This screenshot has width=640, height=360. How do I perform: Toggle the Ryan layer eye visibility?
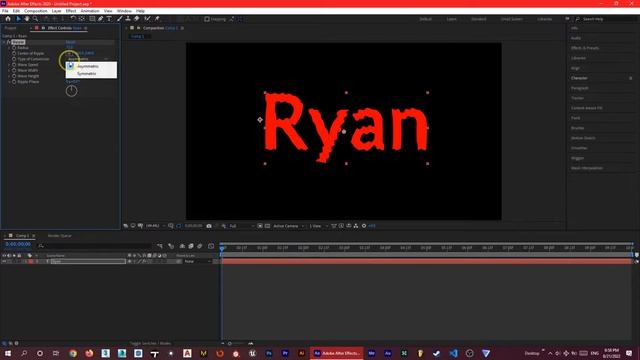tap(4, 261)
